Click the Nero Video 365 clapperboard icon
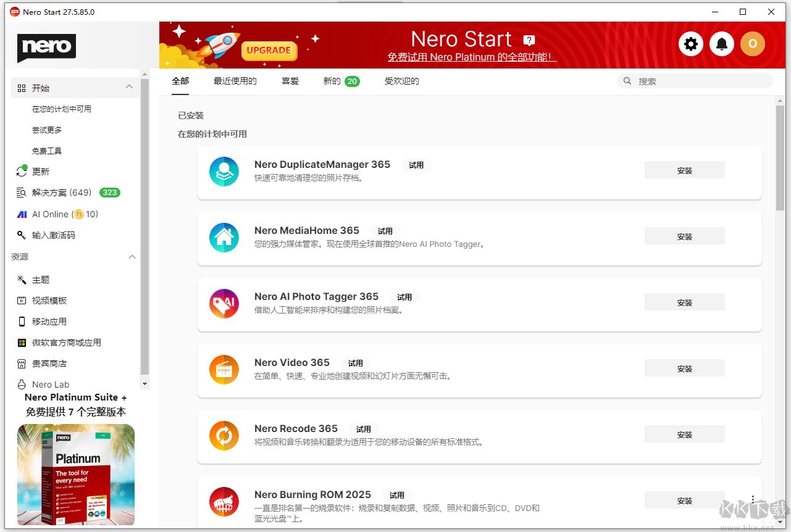This screenshot has width=791, height=532. click(x=224, y=370)
